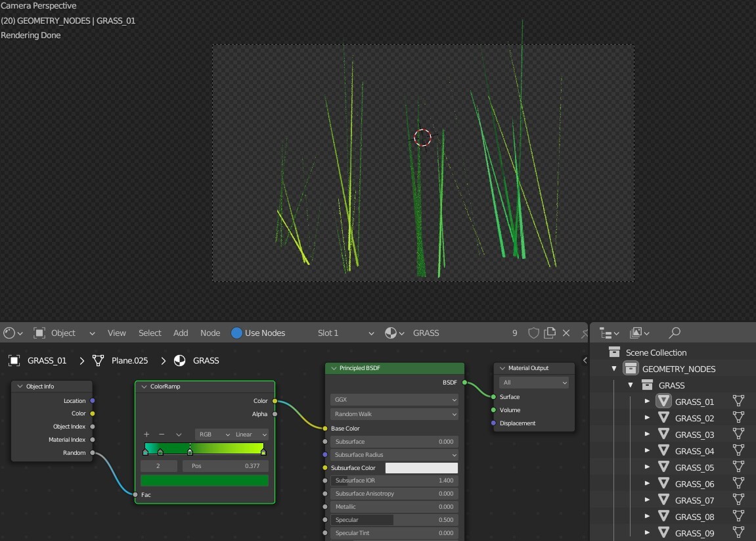Click the outliner search magnifier icon
The width and height of the screenshot is (756, 541).
[675, 333]
